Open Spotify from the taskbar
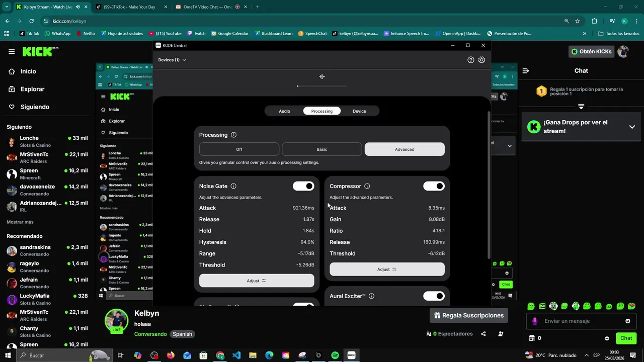 [335, 355]
